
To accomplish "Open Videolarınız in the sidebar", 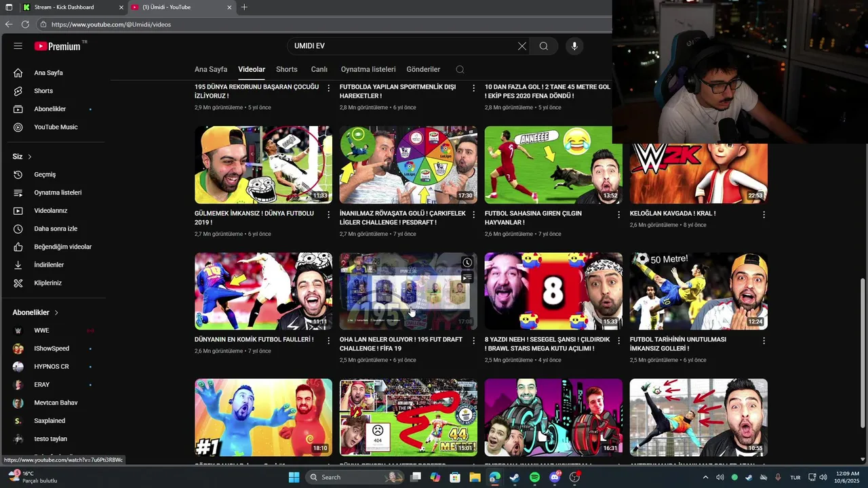I will coord(51,211).
